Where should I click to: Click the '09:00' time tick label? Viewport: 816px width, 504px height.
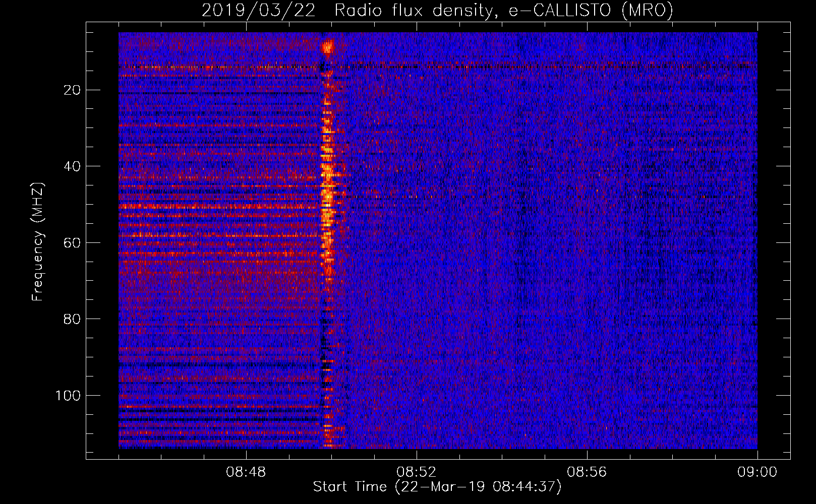(757, 472)
